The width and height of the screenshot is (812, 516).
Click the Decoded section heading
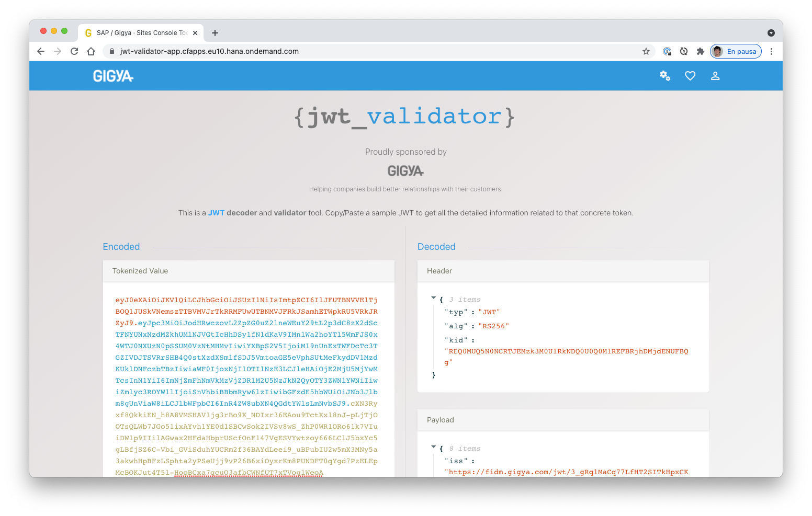(x=436, y=247)
